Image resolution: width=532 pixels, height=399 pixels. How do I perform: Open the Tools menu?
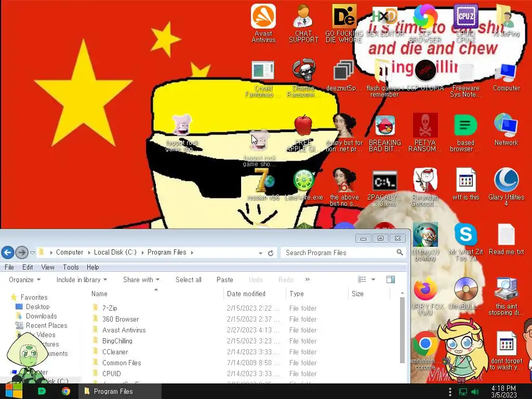click(71, 267)
